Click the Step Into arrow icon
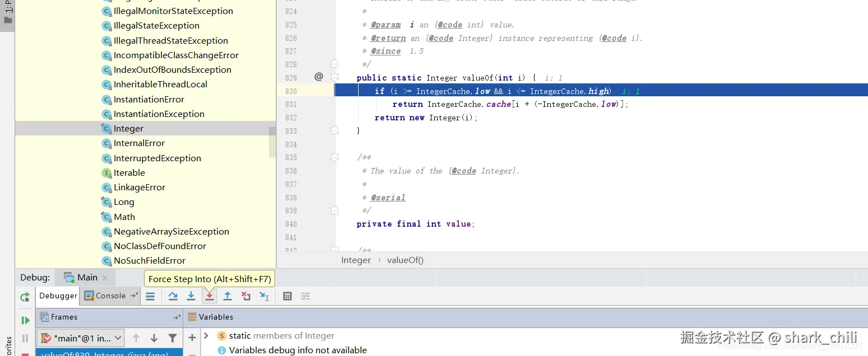This screenshot has height=356, width=868. pyautogui.click(x=191, y=296)
